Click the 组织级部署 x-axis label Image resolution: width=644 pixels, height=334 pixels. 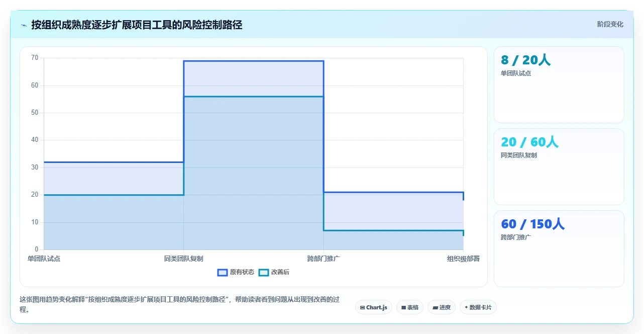(x=463, y=259)
